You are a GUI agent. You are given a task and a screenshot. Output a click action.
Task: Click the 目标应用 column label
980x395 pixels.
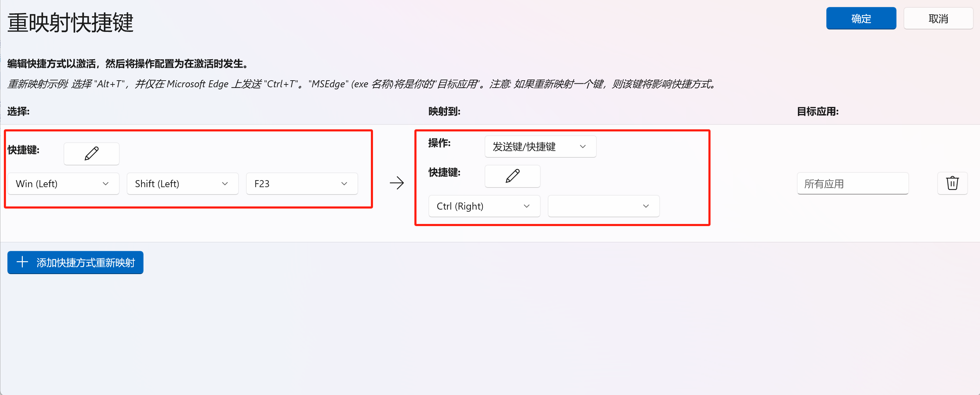(818, 111)
